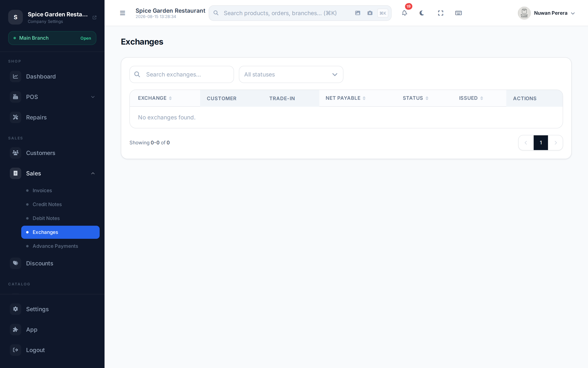Click the Dashboard chart icon
This screenshot has height=368, width=588.
[x=16, y=76]
